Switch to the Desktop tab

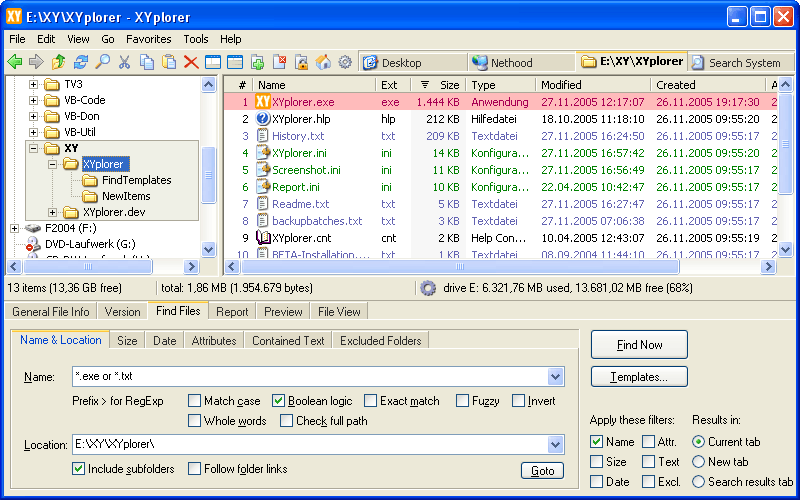click(413, 63)
